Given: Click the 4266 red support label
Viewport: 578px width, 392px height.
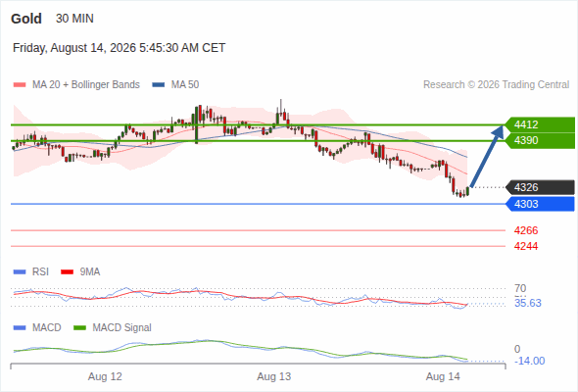Looking at the screenshot, I should tap(526, 231).
